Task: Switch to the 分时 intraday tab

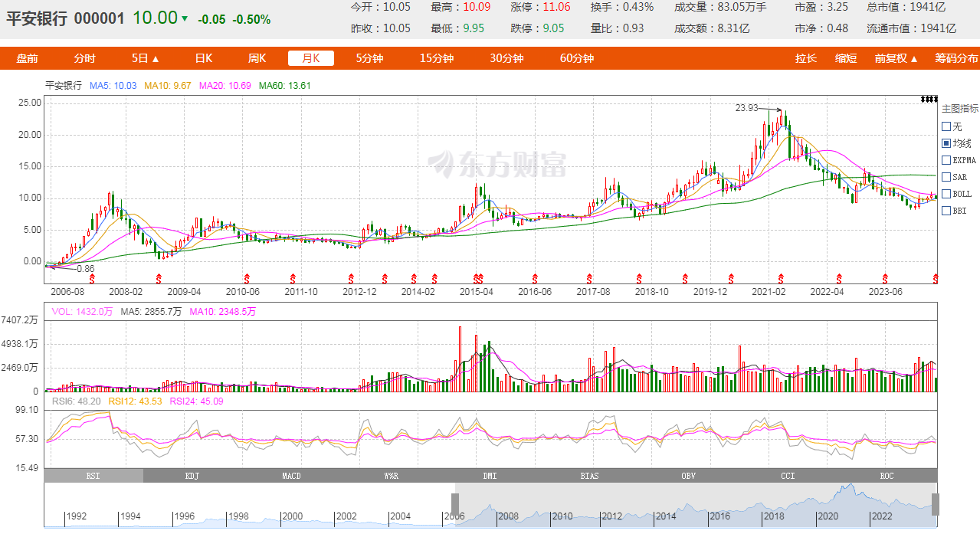Action: click(84, 58)
